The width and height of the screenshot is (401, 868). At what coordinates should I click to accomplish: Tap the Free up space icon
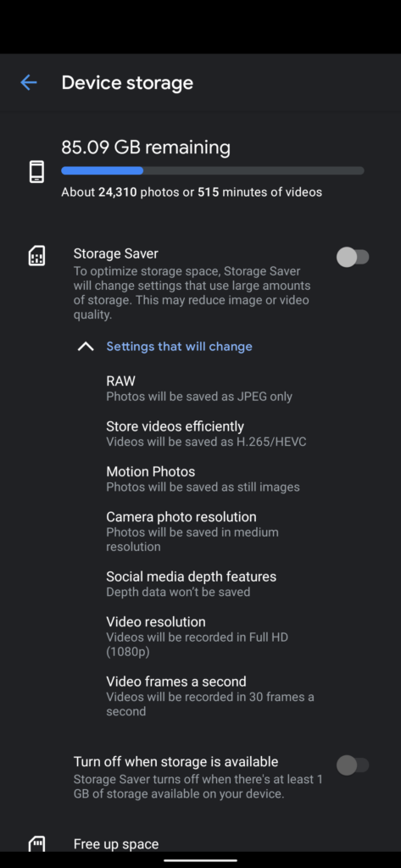[36, 843]
